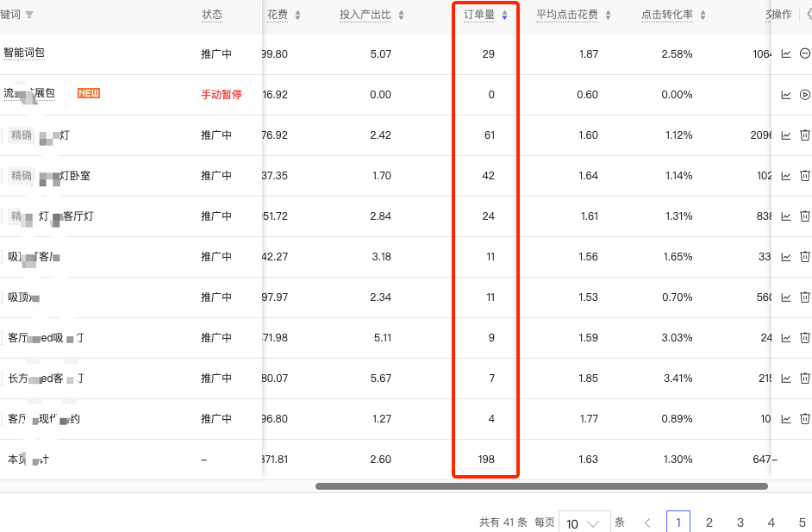812x532 pixels.
Task: Go to page 2 of results
Action: (x=709, y=523)
